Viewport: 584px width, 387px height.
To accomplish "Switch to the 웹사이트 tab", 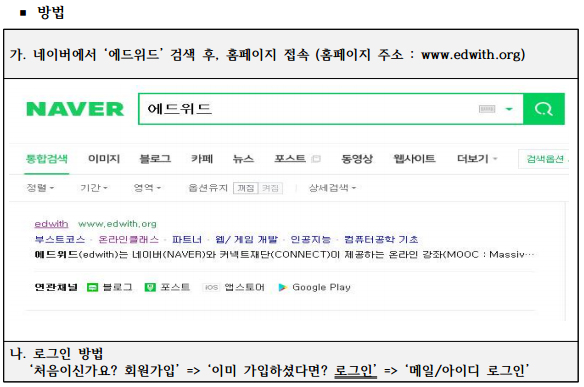I will point(414,159).
